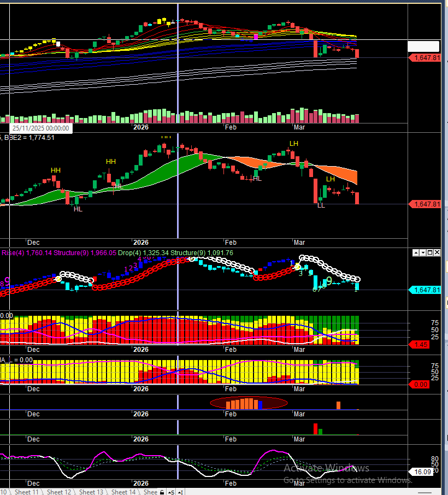Click the 2026 axis label on top pane
This screenshot has width=448, height=495.
point(141,127)
